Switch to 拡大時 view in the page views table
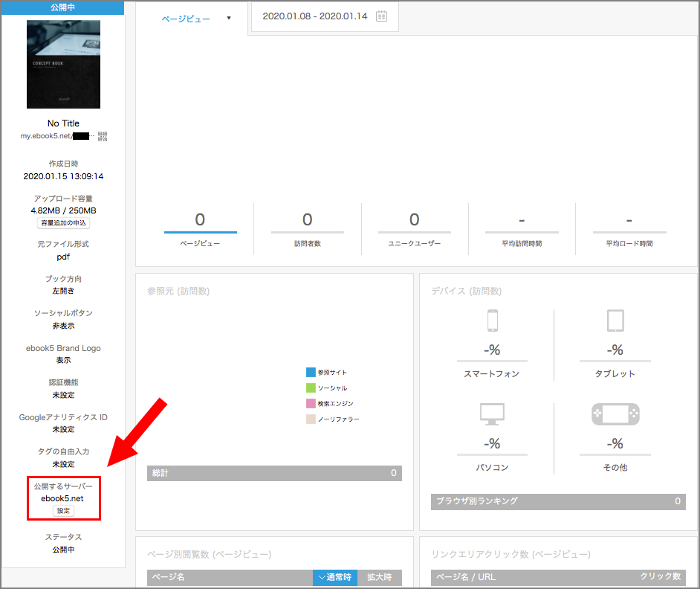Screen dimensions: 700x589 379,577
